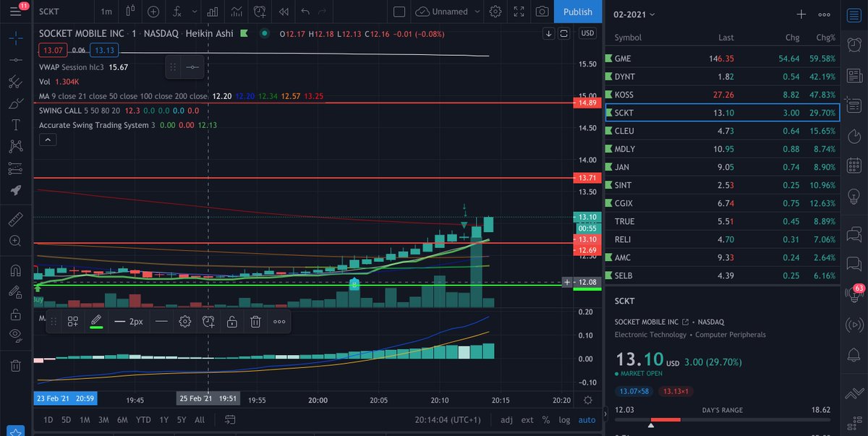Image resolution: width=868 pixels, height=436 pixels.
Task: Open financials bar chart icon
Action: (x=213, y=12)
